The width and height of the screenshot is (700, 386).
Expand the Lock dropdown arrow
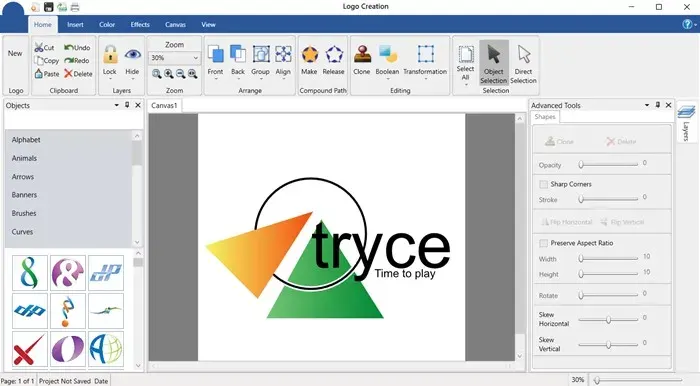coord(110,79)
